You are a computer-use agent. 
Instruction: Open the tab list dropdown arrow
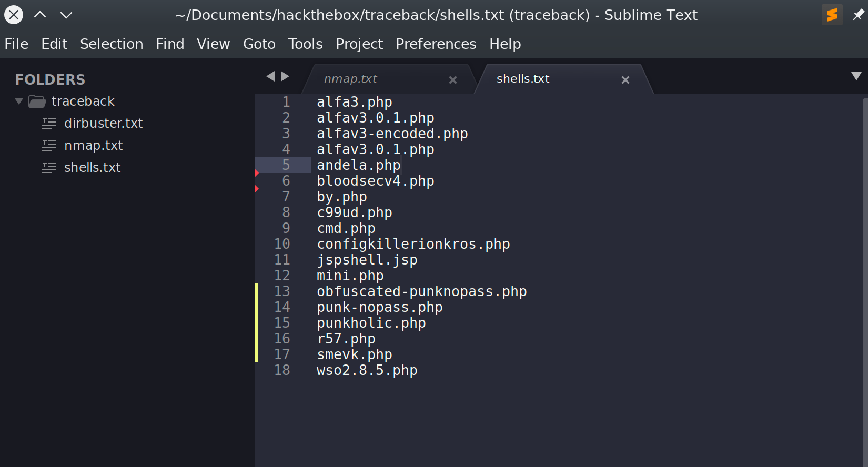coord(856,76)
